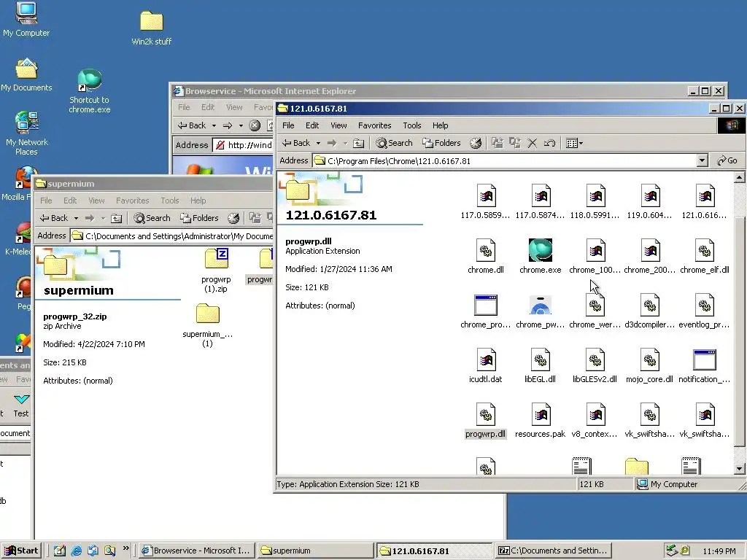The width and height of the screenshot is (747, 560).
Task: Select mojo_core.dll file
Action: [x=649, y=365]
